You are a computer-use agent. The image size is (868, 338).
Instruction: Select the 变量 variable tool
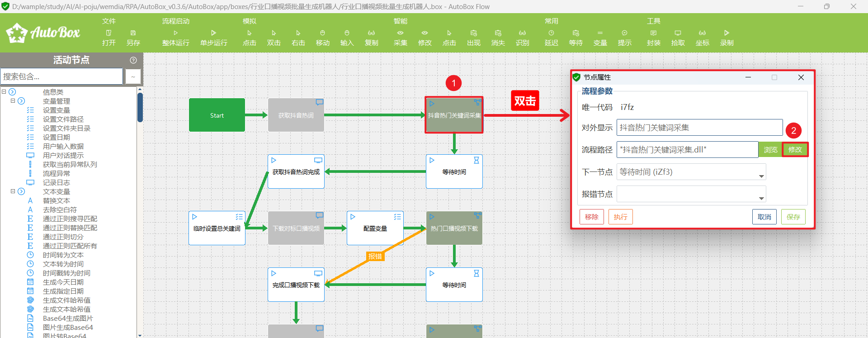pos(600,38)
